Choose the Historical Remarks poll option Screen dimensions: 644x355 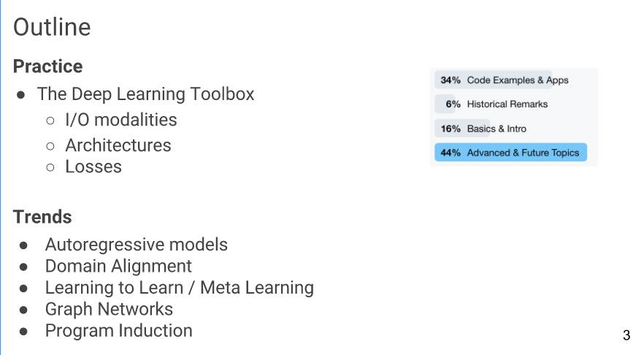click(x=510, y=104)
